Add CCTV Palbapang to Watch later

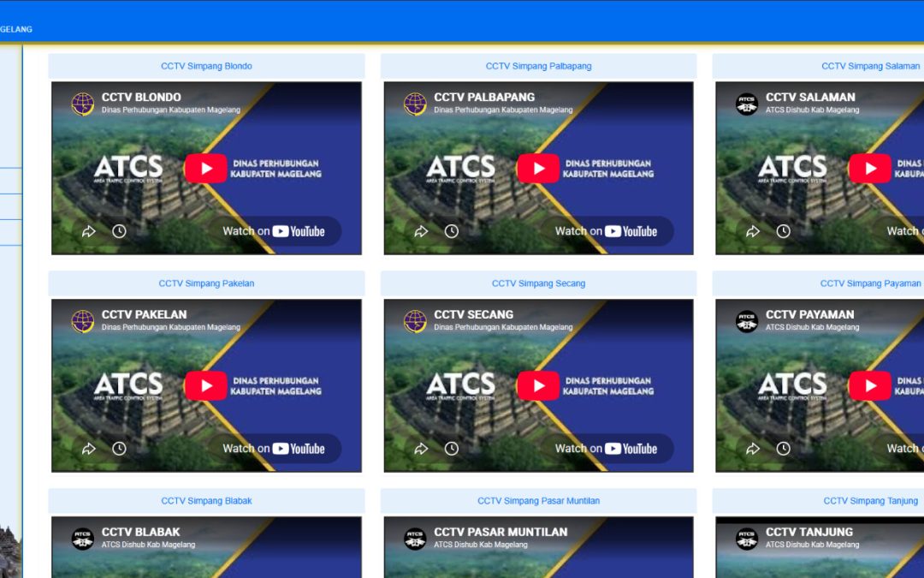point(452,231)
